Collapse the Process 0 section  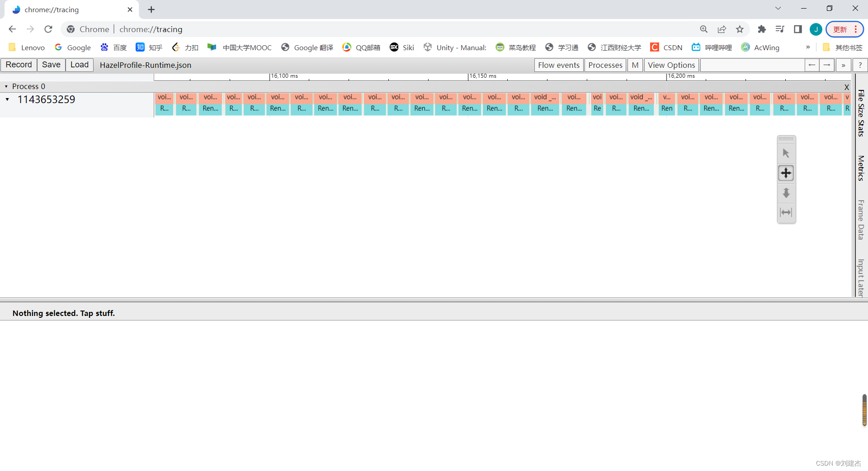pyautogui.click(x=6, y=86)
